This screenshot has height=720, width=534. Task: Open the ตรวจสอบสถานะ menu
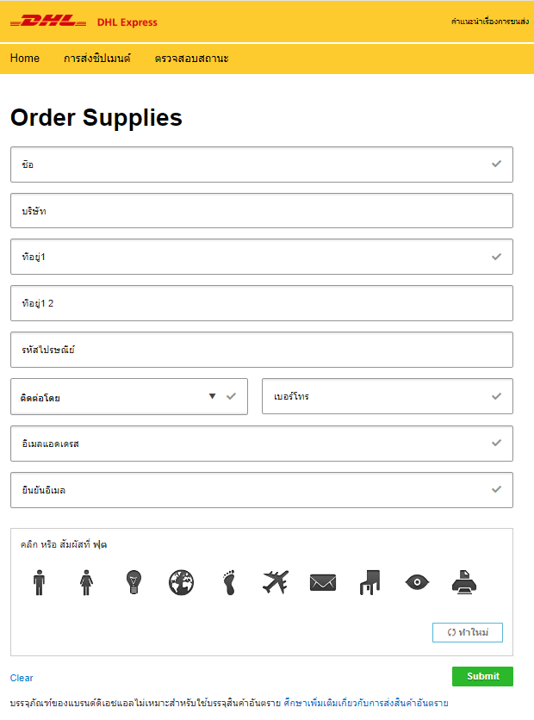click(x=191, y=58)
